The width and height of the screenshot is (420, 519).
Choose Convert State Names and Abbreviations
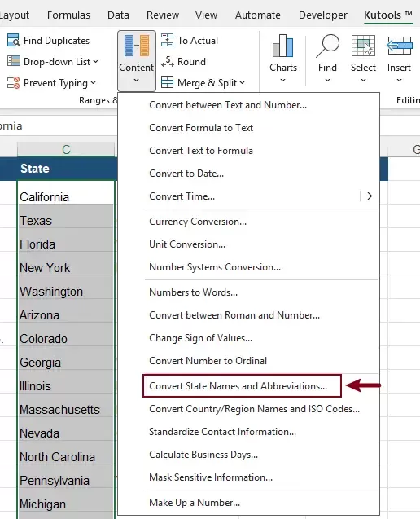click(249, 386)
